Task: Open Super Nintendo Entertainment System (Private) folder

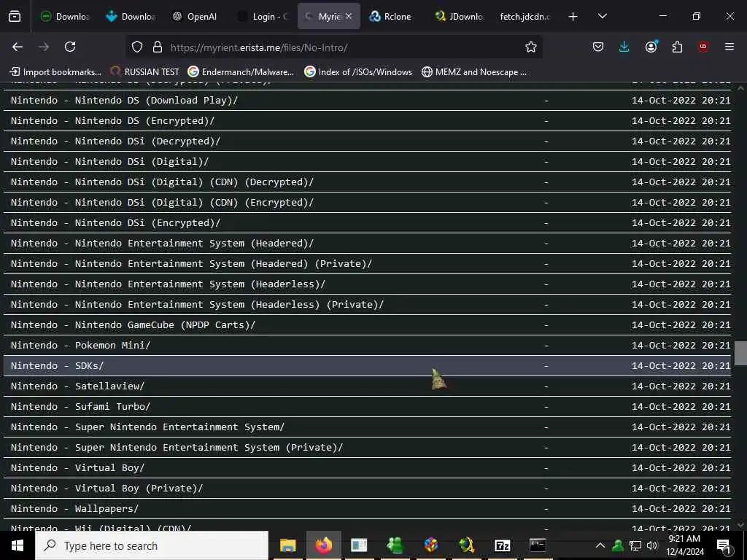Action: [177, 448]
